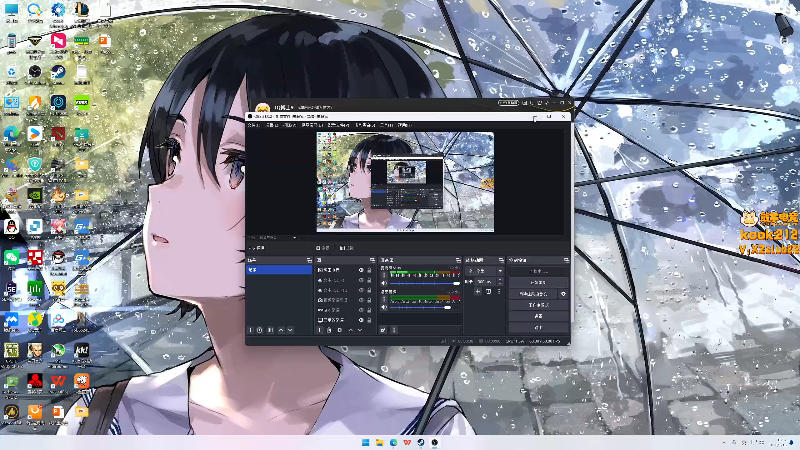
Task: Open the QQ penguin desktop icon
Action: 11,226
